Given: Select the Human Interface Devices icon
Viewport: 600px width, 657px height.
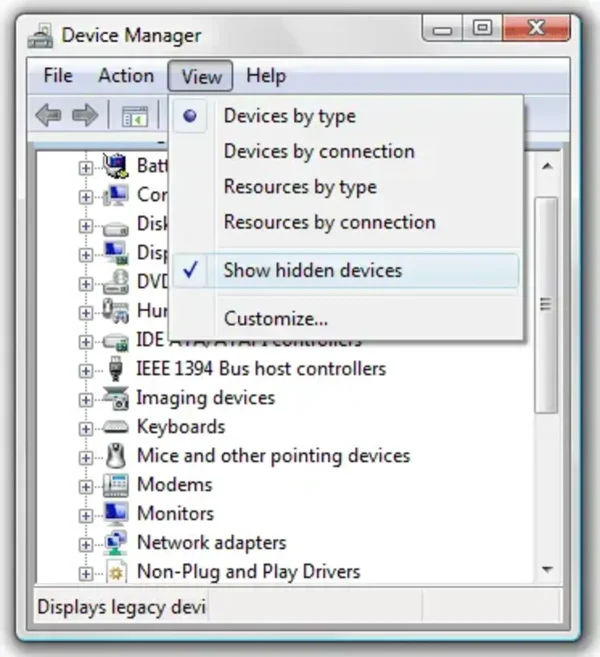Looking at the screenshot, I should click(x=116, y=310).
